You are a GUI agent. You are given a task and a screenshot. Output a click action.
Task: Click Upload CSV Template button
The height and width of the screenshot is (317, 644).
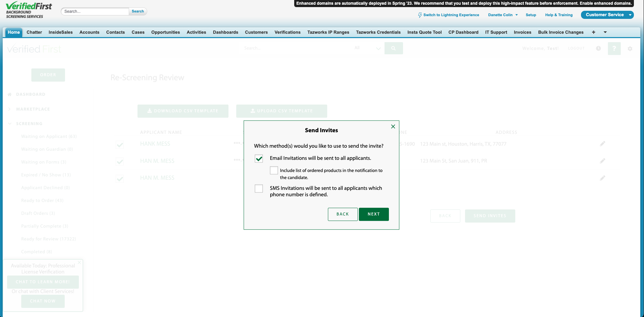282,111
